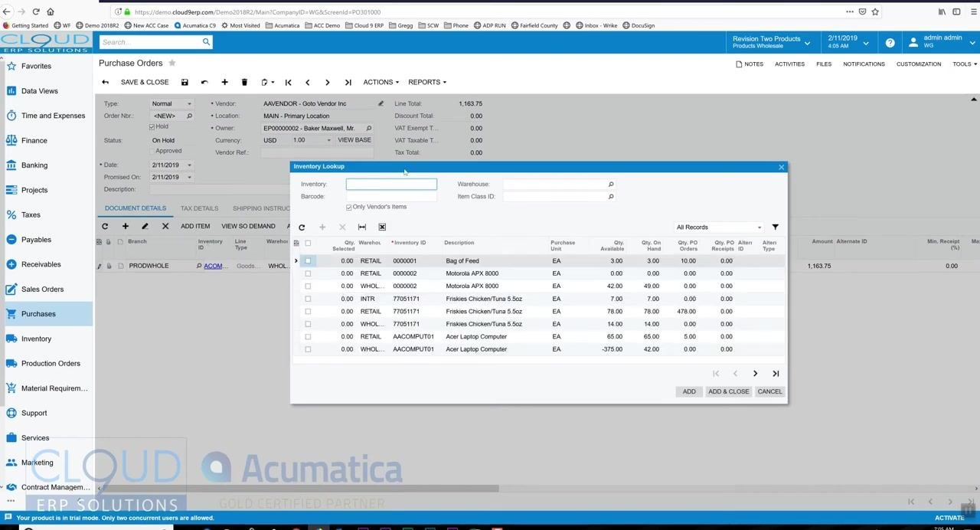Add new purchase order record
Screen dimensions: 980x530
click(224, 83)
